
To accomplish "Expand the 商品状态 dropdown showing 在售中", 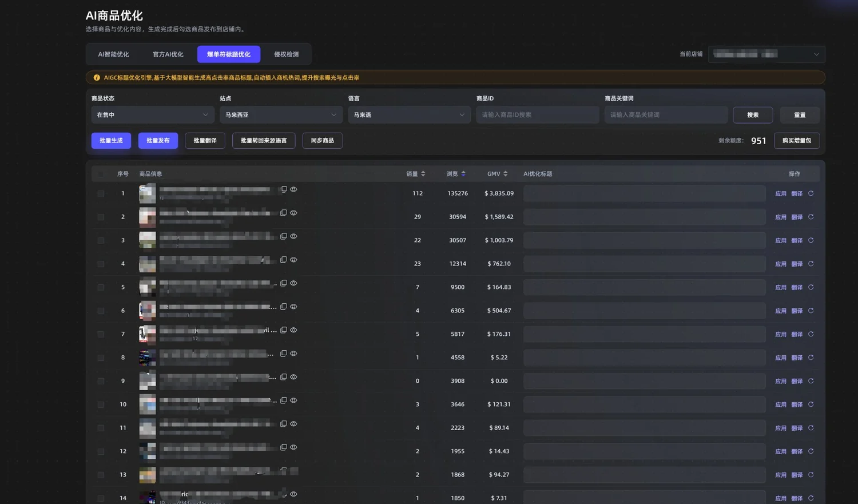I will coord(153,115).
